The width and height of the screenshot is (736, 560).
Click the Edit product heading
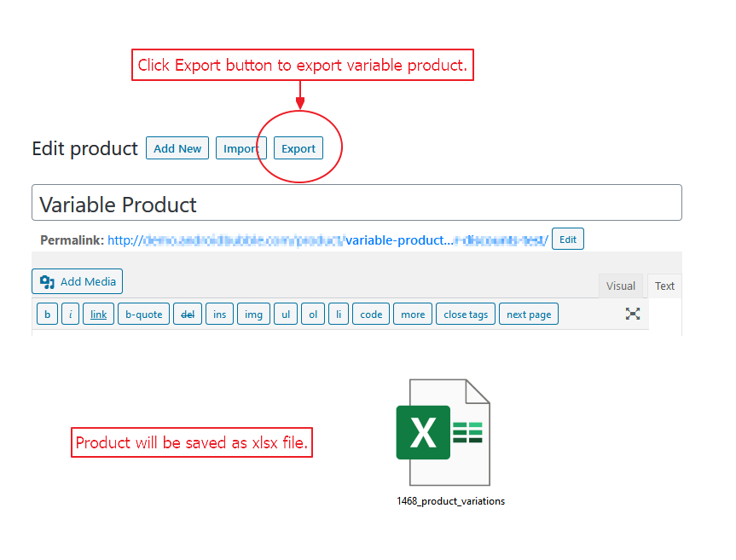coord(84,148)
